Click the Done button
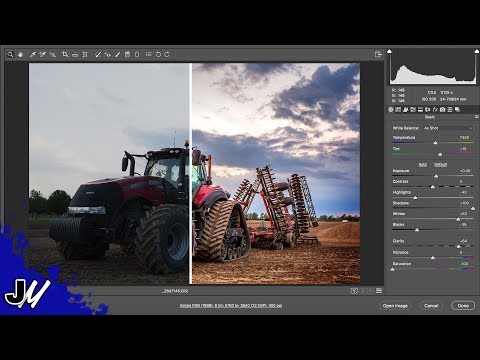The image size is (480, 360). coord(463,306)
